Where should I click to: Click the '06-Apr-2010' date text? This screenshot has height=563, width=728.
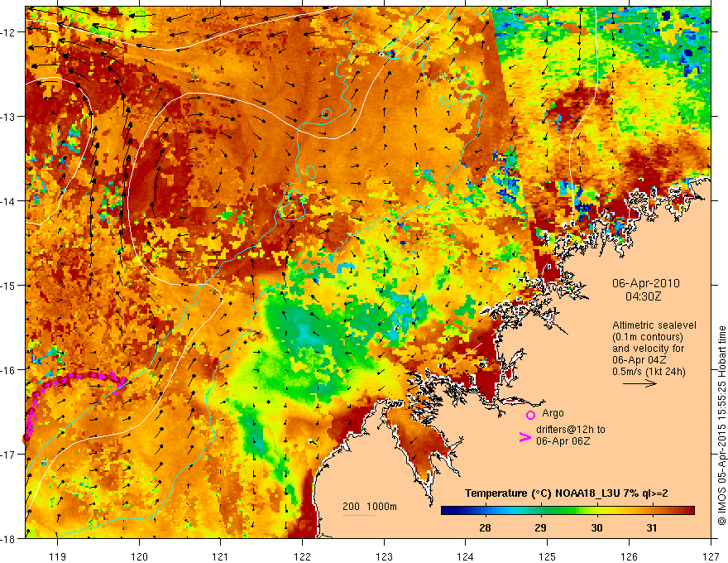pos(645,283)
